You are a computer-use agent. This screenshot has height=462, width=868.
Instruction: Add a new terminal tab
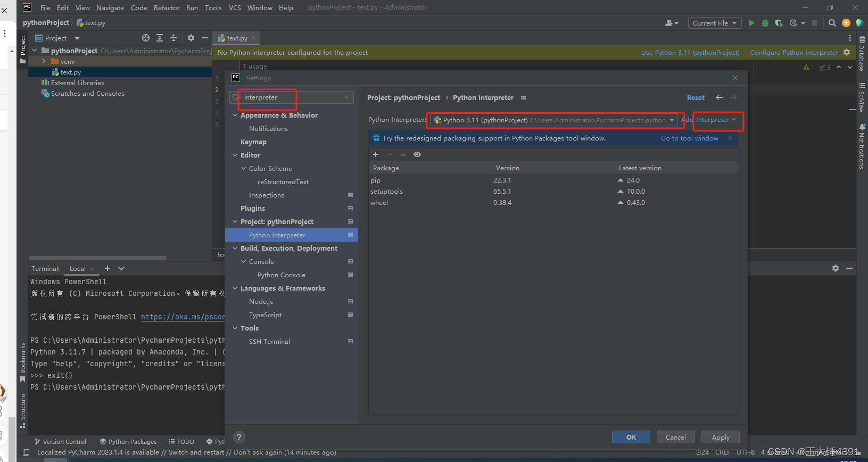pos(108,268)
